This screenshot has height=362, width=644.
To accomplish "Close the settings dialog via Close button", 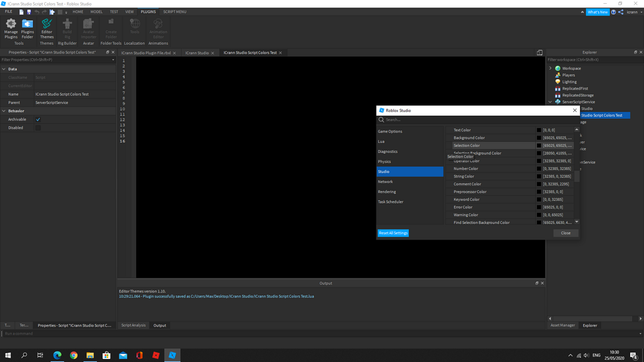I will pos(565,233).
